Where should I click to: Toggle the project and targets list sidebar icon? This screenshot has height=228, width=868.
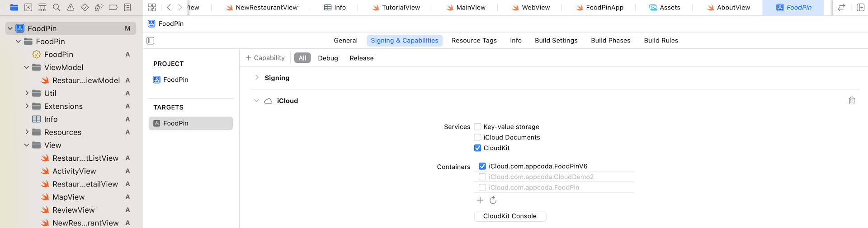click(151, 41)
